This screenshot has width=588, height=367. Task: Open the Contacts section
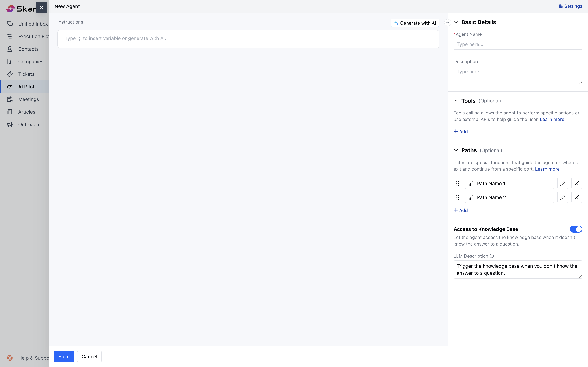pyautogui.click(x=28, y=49)
